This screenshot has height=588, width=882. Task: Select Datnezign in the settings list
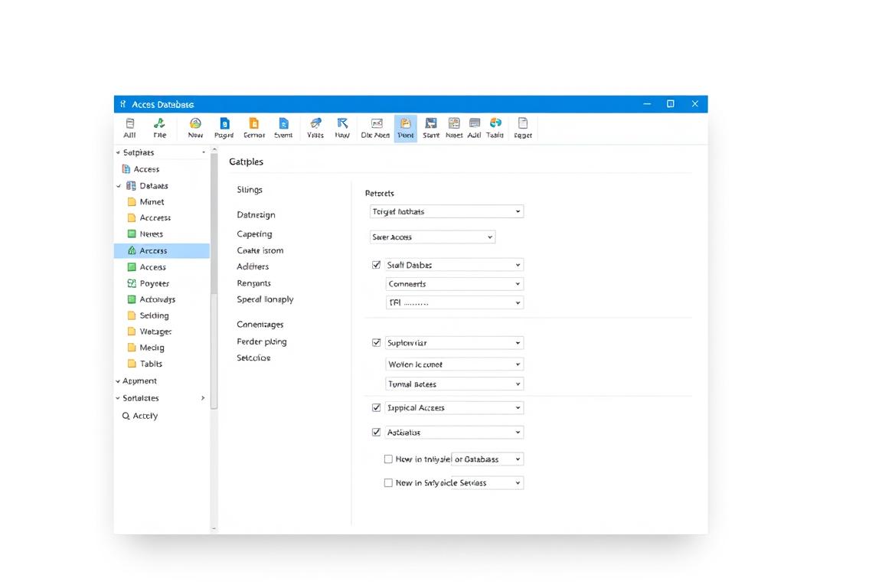coord(256,215)
